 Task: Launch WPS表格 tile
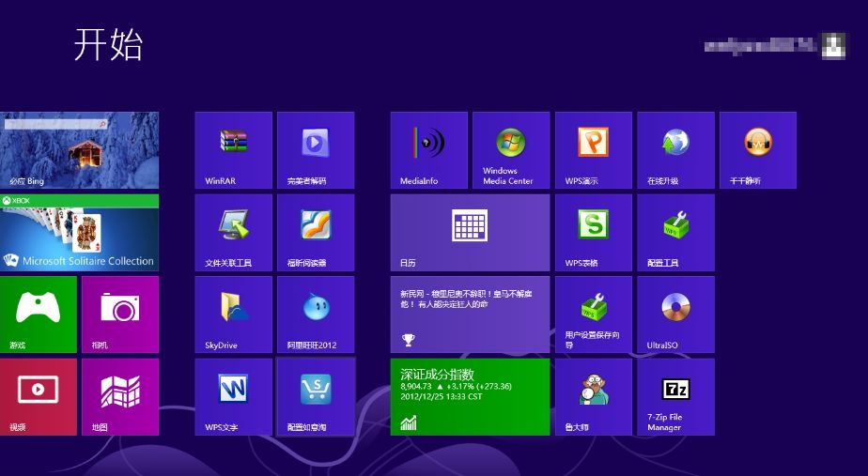pyautogui.click(x=594, y=233)
